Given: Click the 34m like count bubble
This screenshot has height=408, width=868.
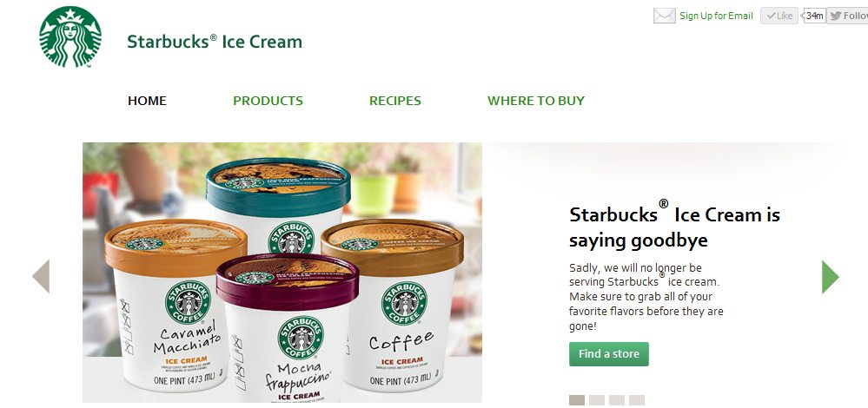Looking at the screenshot, I should tap(813, 16).
